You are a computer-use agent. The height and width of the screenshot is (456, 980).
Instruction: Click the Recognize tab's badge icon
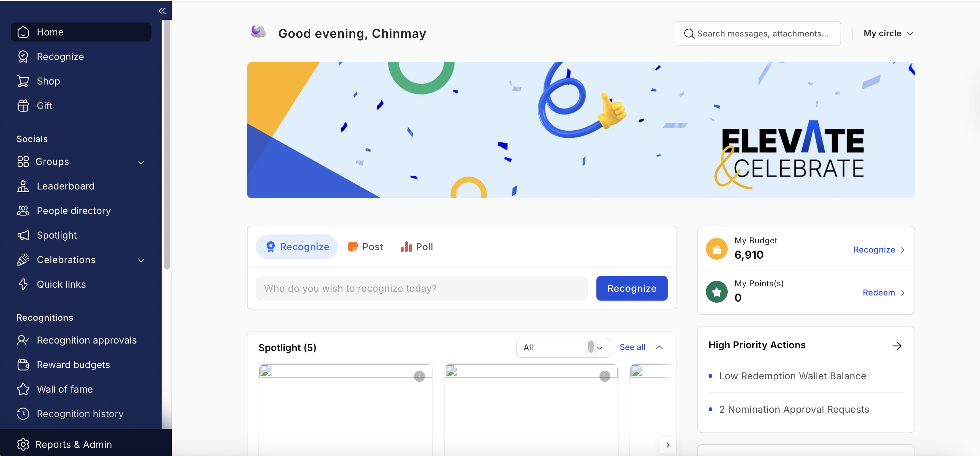click(270, 247)
